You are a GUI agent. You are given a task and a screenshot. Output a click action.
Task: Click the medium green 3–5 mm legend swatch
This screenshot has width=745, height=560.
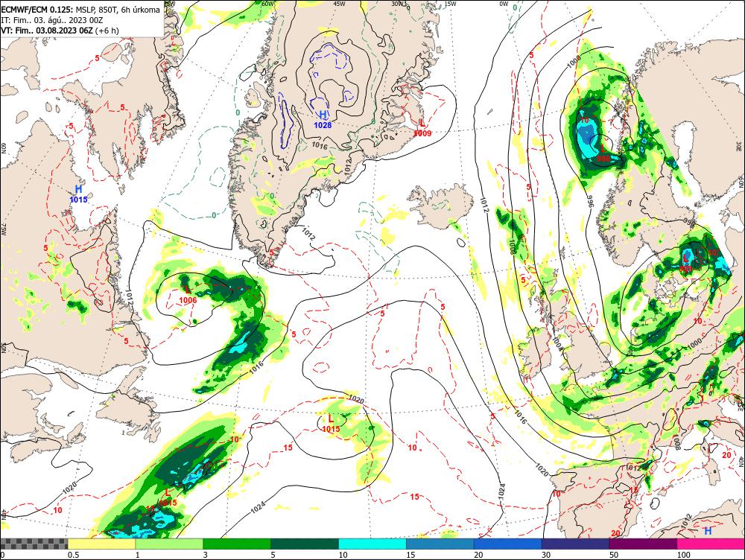point(237,544)
